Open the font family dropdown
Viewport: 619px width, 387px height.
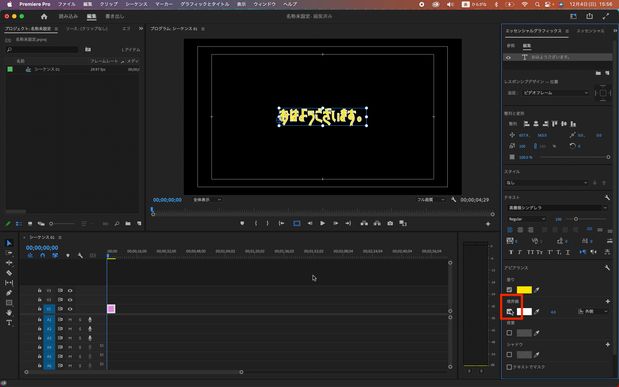557,208
